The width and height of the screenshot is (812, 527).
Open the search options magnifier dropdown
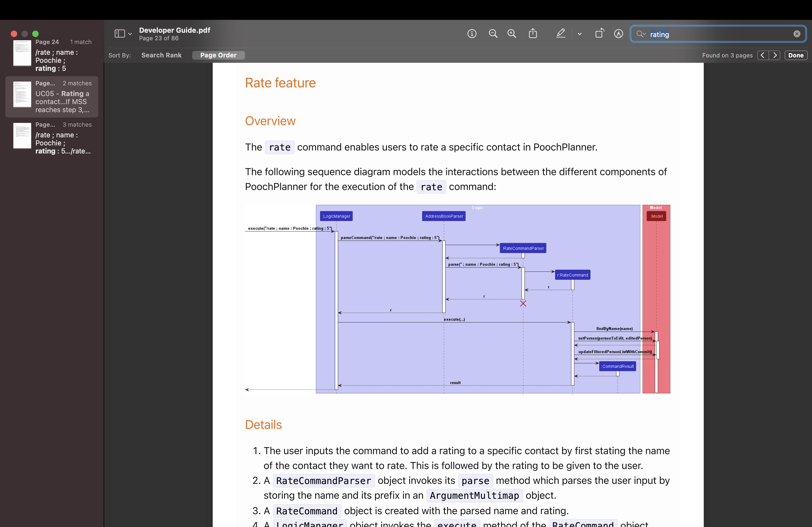click(x=641, y=34)
